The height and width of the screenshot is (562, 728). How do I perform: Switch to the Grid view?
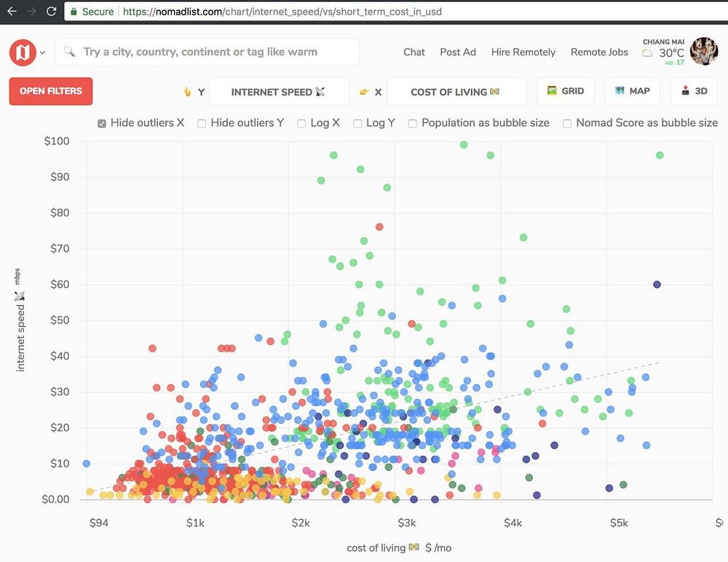tap(566, 91)
